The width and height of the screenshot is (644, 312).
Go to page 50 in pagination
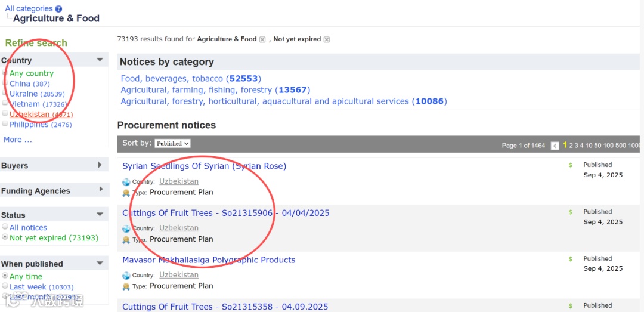(x=598, y=146)
